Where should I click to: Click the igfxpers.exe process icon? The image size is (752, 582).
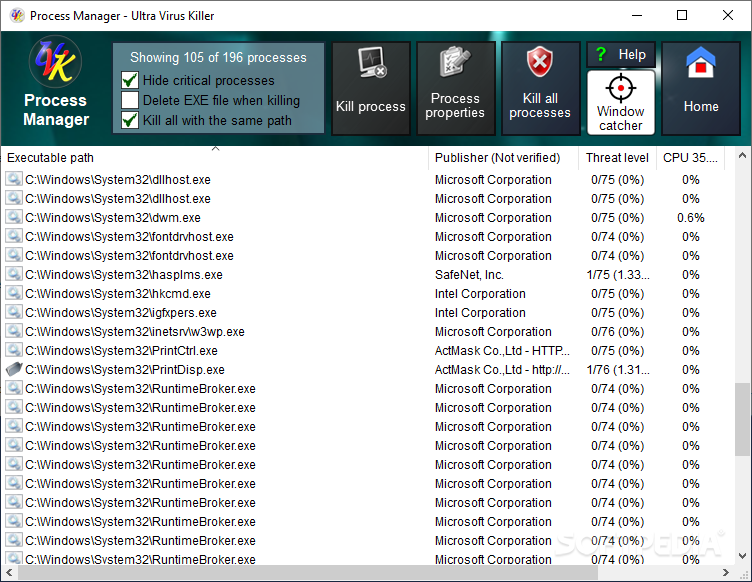(14, 312)
